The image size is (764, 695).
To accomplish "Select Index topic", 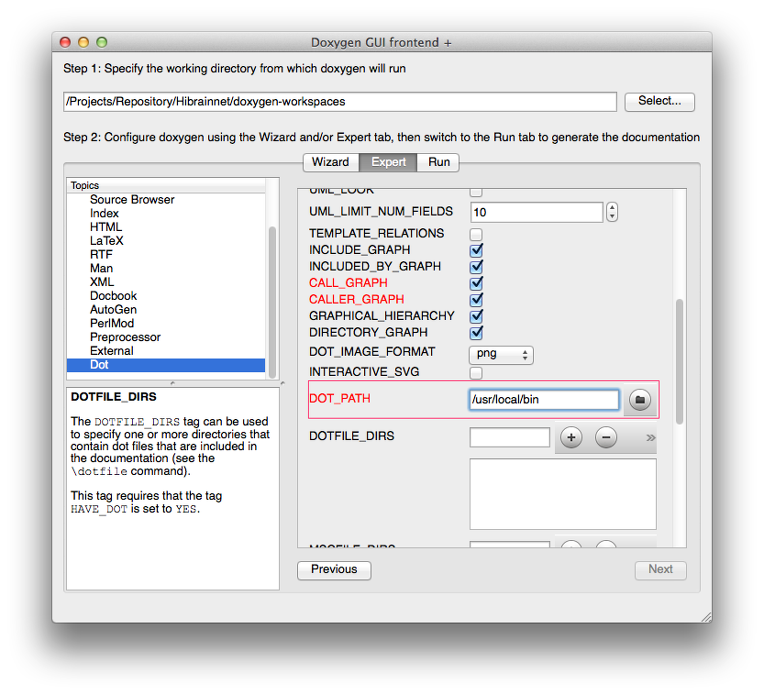I will [104, 213].
